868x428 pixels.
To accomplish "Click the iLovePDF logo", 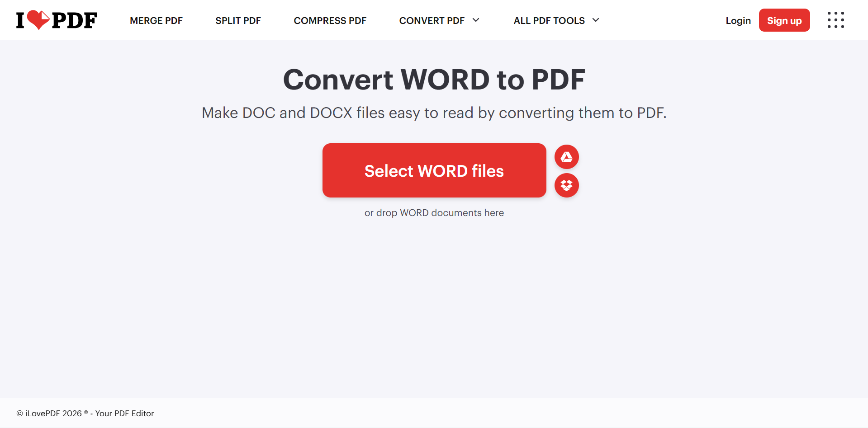I will pyautogui.click(x=57, y=20).
